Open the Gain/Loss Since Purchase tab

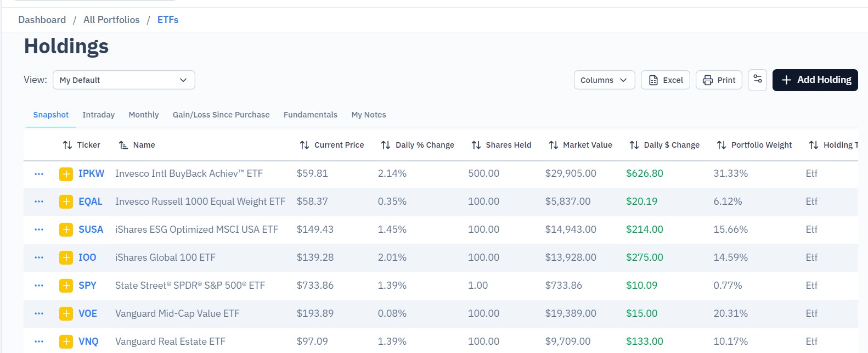(x=221, y=115)
